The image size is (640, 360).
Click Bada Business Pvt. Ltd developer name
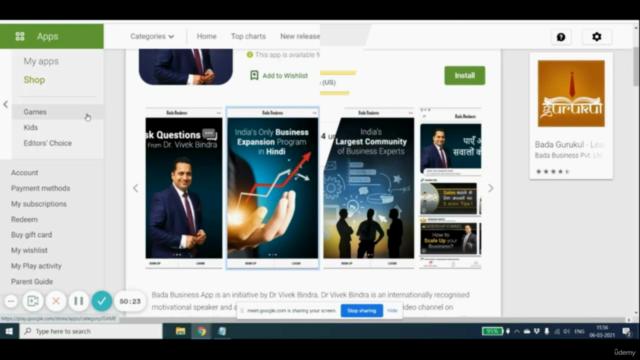[x=569, y=156]
